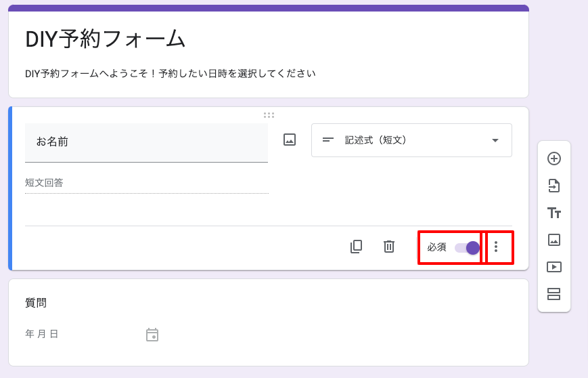Click the 短文回答 answer placeholder
The width and height of the screenshot is (588, 378).
pos(44,183)
